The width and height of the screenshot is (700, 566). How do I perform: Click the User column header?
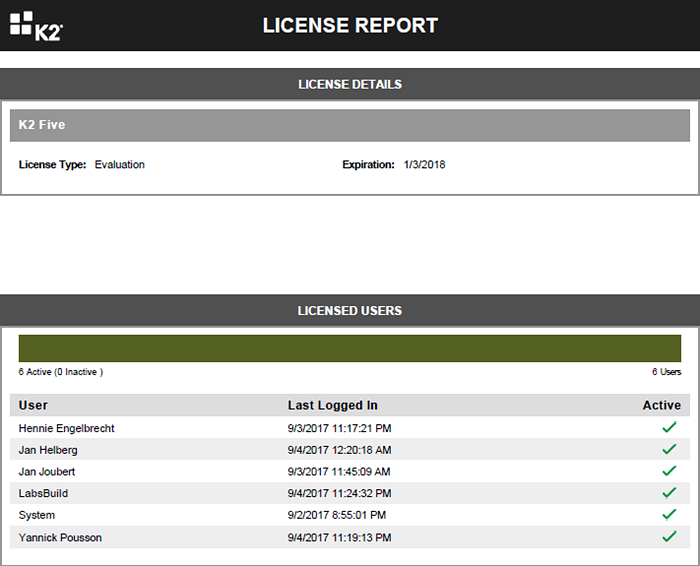pos(33,405)
